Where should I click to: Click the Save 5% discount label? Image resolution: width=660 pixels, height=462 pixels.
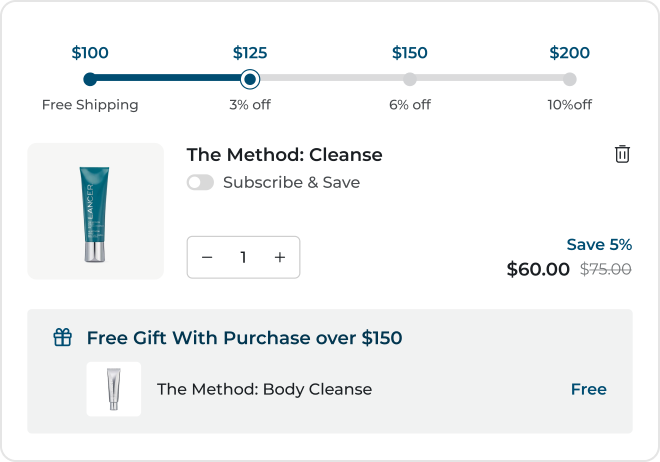tap(599, 245)
